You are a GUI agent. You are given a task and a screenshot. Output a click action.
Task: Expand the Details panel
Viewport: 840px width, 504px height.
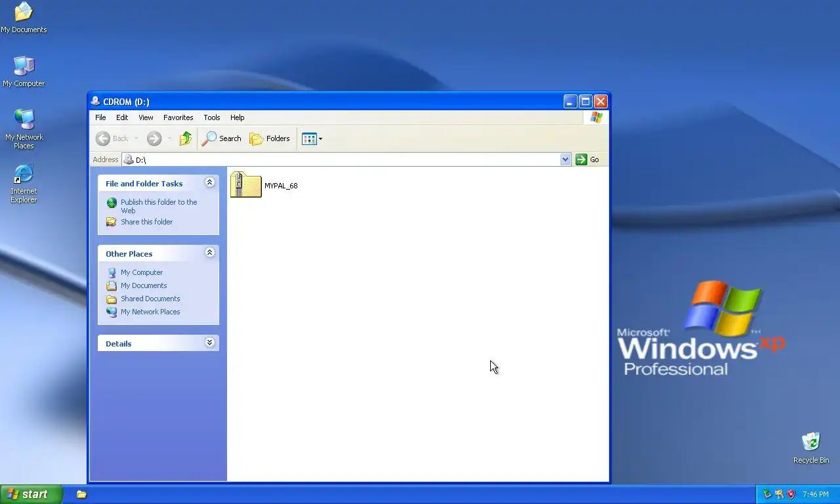click(209, 343)
